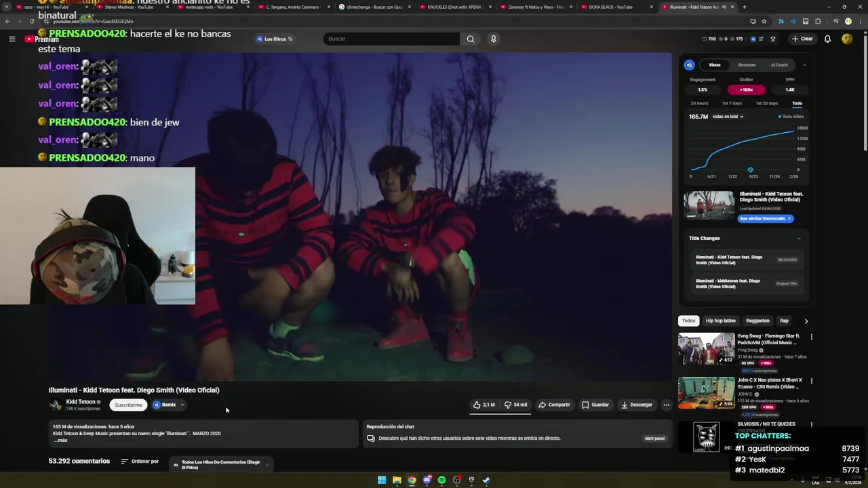Show more category chips with arrow
Screen dimensions: 868x488
806,321
